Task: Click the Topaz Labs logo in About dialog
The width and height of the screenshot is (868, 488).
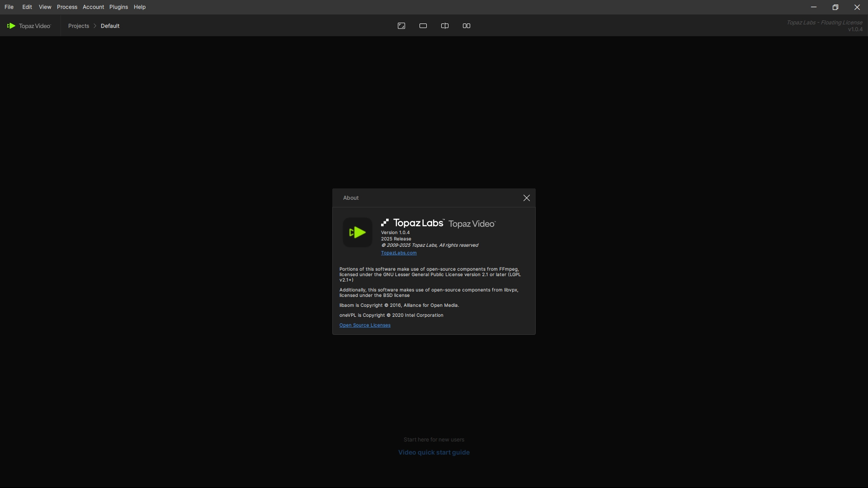Action: coord(413,223)
